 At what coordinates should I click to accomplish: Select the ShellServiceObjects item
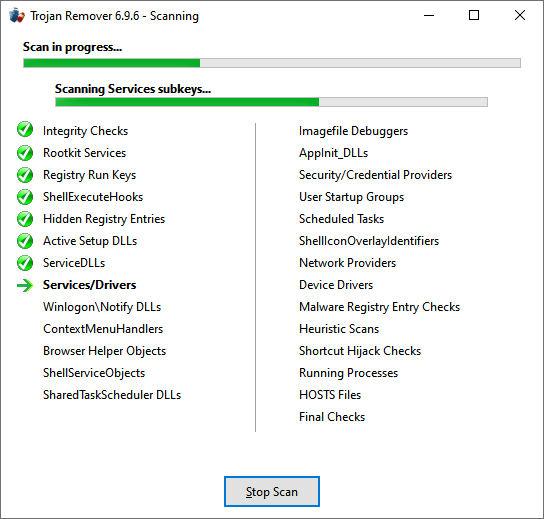tap(94, 373)
